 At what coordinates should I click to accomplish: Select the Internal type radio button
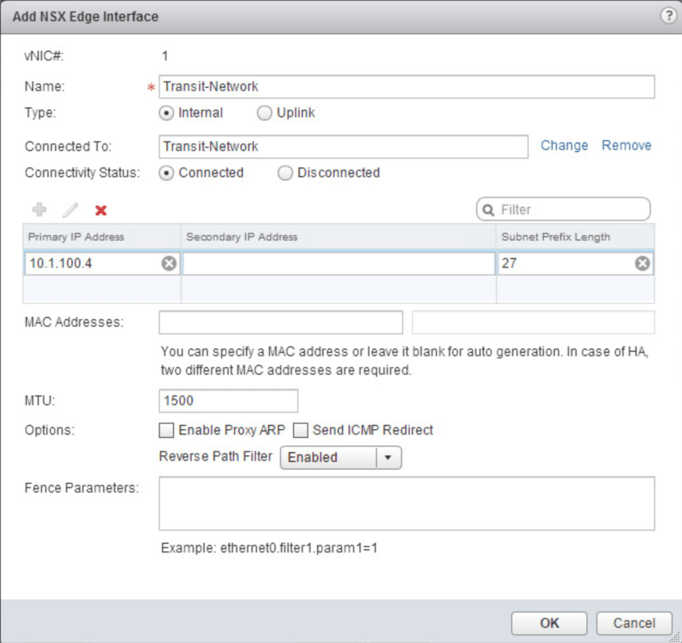[166, 113]
